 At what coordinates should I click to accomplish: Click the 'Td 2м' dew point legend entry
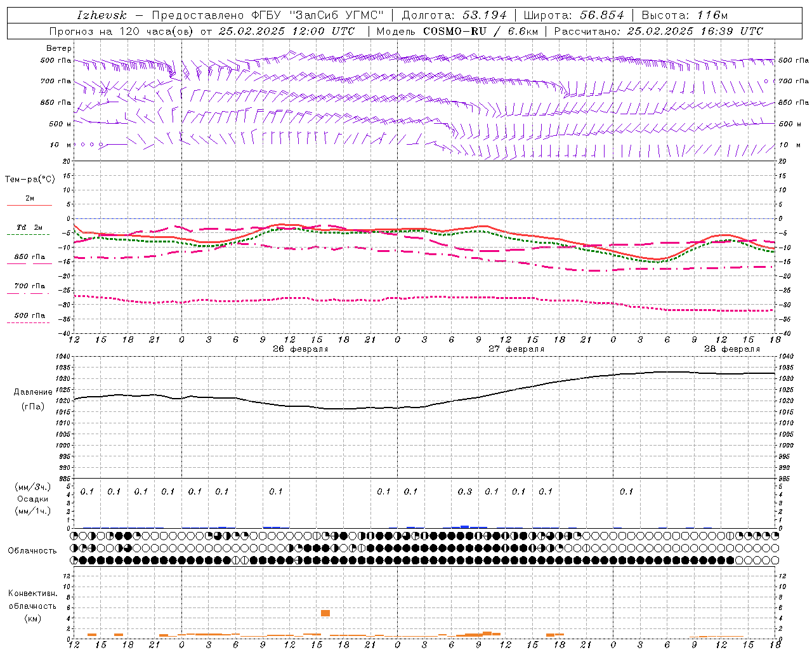29,227
